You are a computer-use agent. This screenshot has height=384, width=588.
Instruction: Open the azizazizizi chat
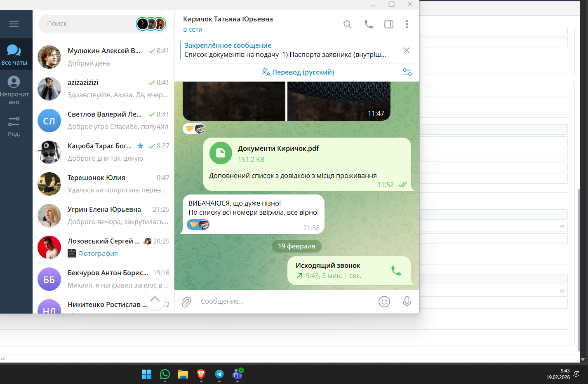pos(103,89)
